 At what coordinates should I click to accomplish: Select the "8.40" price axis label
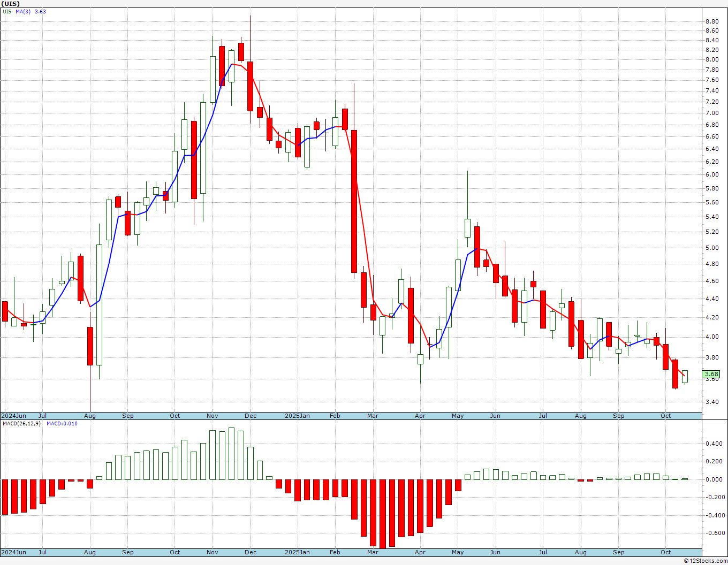[x=712, y=40]
